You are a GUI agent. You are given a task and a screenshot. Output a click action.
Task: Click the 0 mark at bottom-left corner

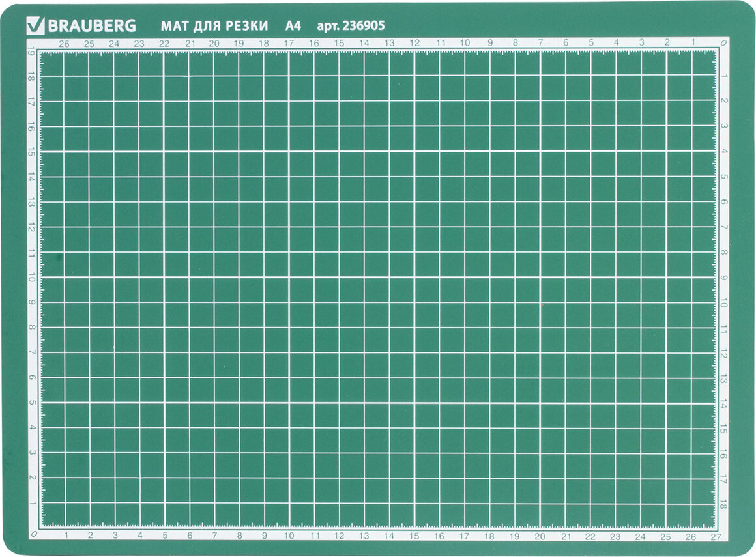33,536
